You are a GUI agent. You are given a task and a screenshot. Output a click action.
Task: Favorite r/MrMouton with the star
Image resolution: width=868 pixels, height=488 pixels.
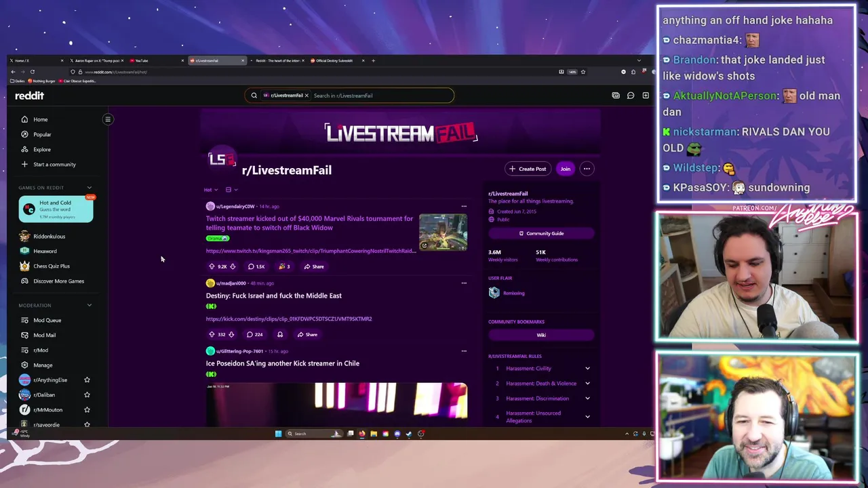coord(87,409)
